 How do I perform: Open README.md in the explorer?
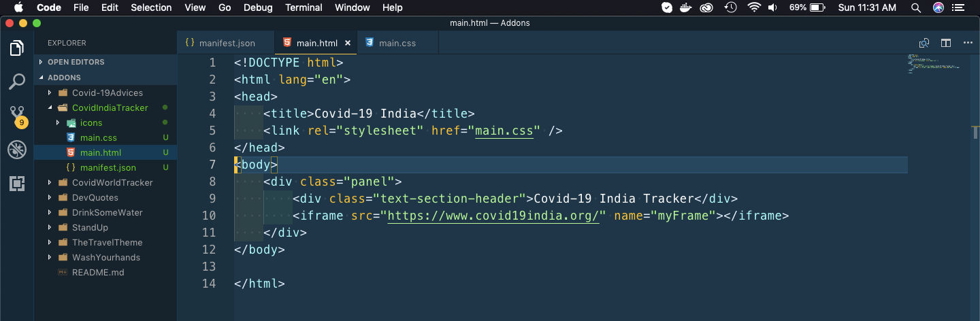[x=105, y=272]
